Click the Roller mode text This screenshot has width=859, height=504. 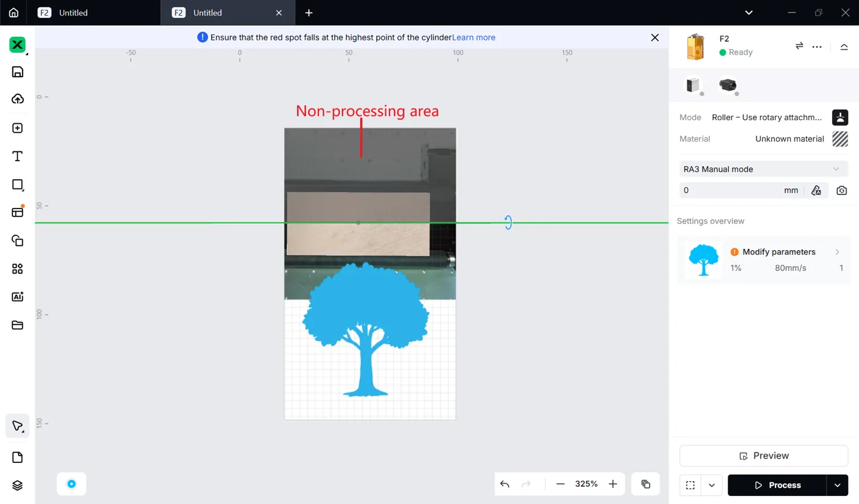[767, 117]
